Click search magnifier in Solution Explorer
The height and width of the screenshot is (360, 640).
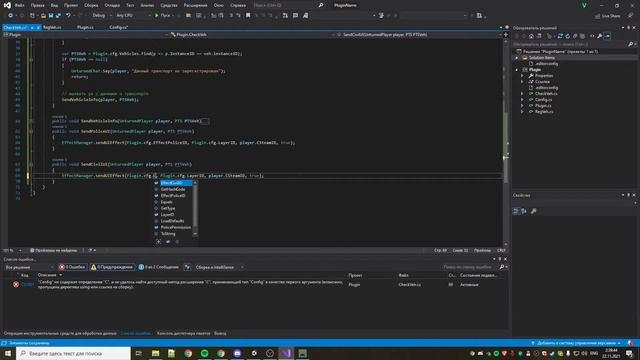click(630, 44)
